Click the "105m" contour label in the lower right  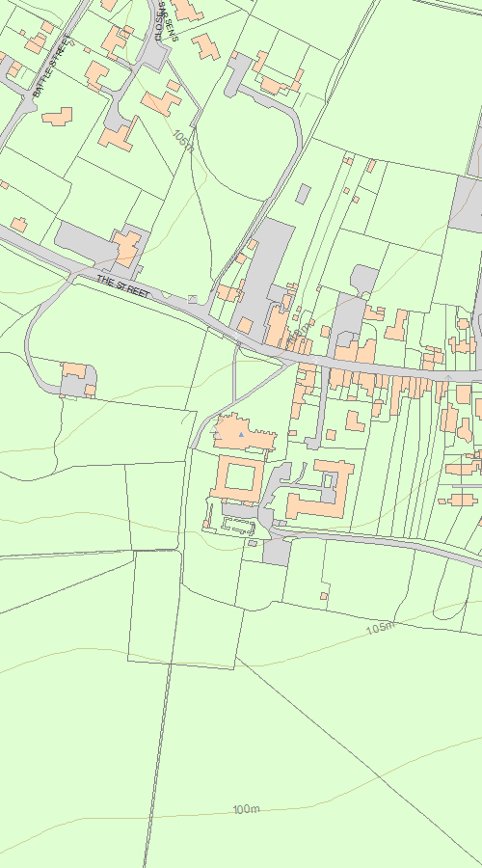(381, 628)
